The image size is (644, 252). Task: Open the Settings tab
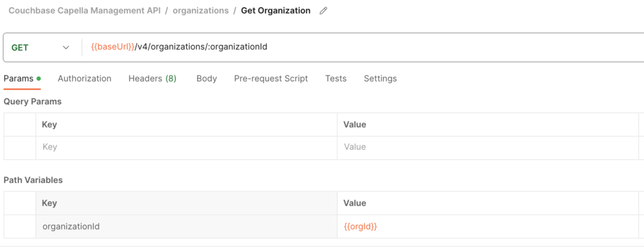coord(380,79)
